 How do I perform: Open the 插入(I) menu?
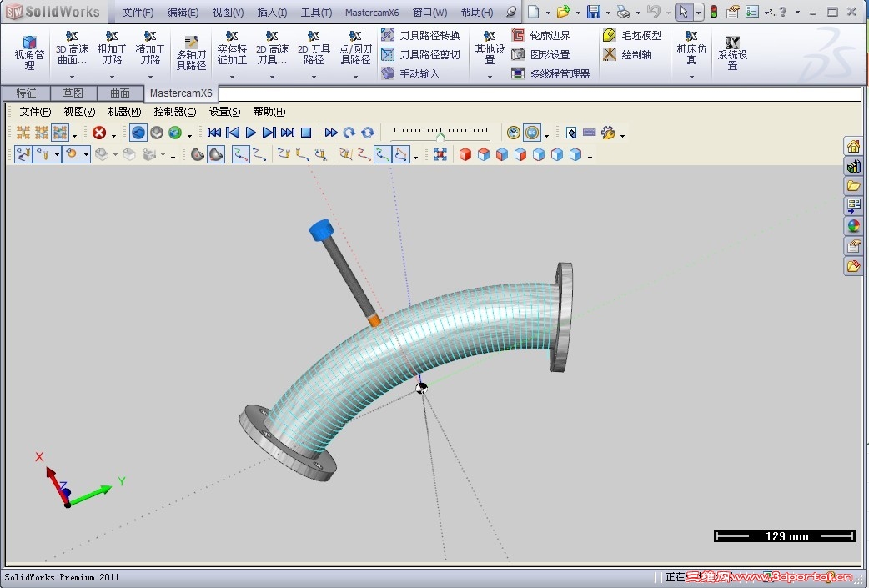coord(272,13)
